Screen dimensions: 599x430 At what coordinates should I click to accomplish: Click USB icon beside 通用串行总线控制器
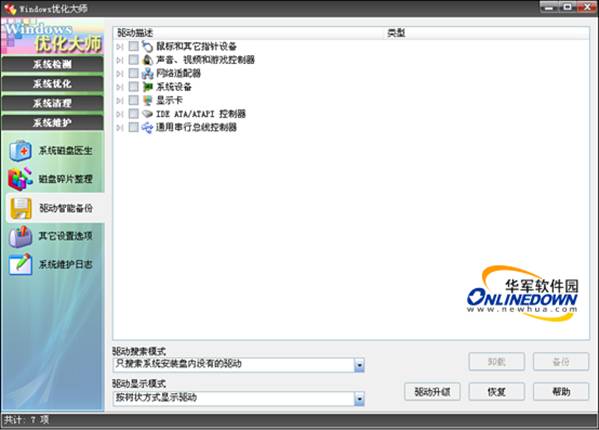click(x=147, y=127)
